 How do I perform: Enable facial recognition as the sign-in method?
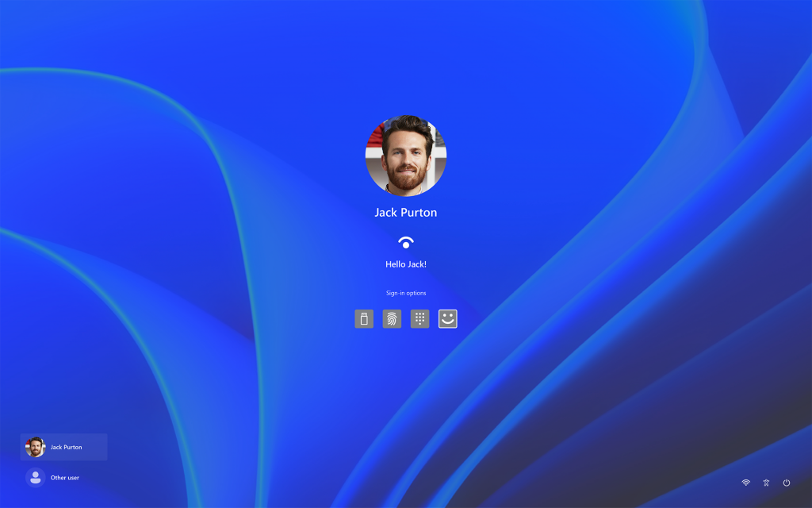pyautogui.click(x=447, y=318)
